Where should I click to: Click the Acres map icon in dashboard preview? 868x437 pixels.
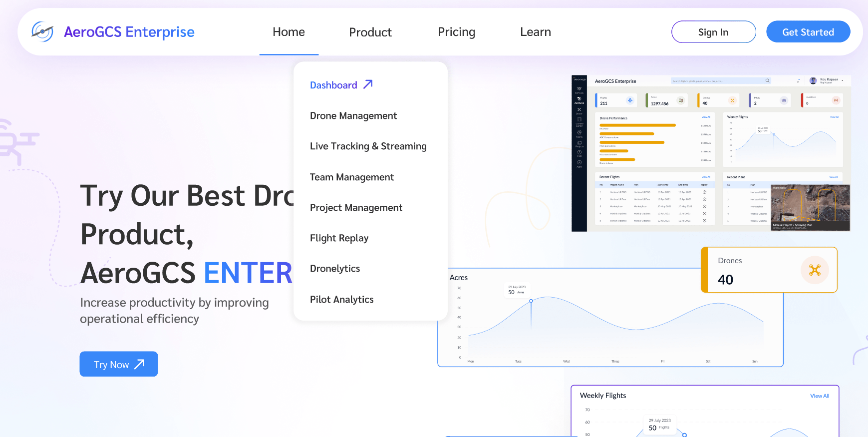point(681,100)
